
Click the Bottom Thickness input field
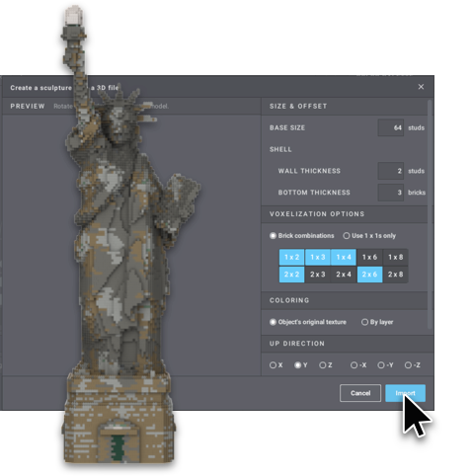[x=391, y=193]
